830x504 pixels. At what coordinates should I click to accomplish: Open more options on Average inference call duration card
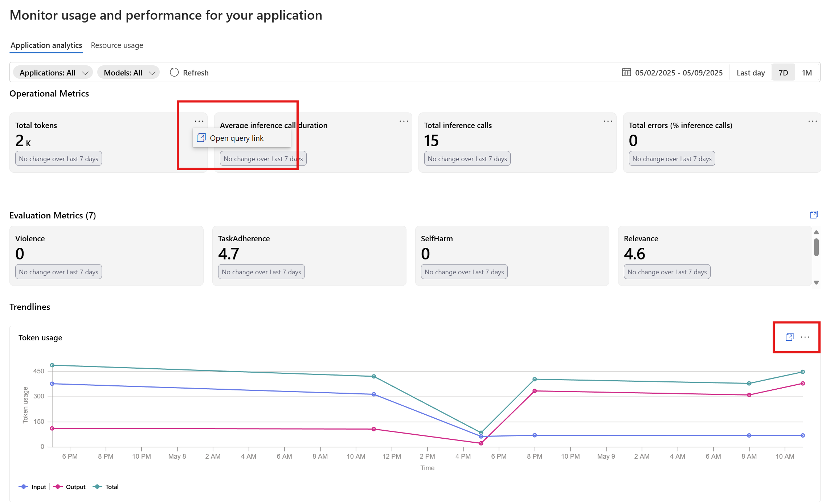pyautogui.click(x=404, y=121)
